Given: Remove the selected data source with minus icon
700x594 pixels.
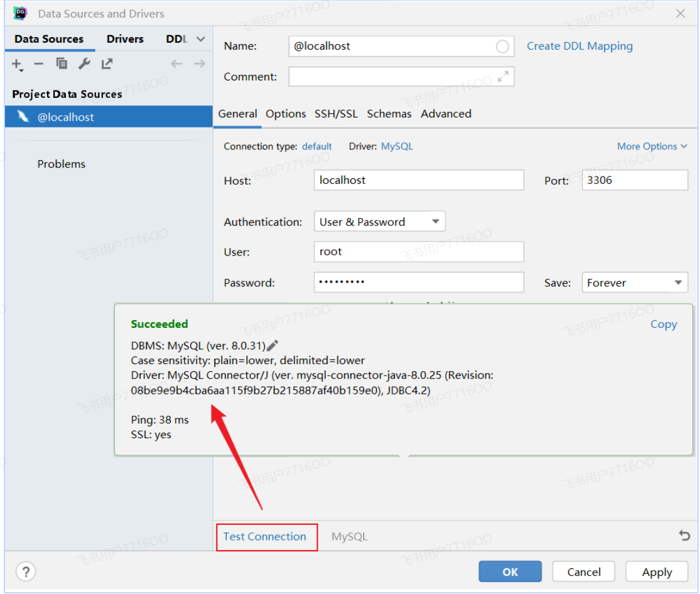Looking at the screenshot, I should (x=39, y=64).
